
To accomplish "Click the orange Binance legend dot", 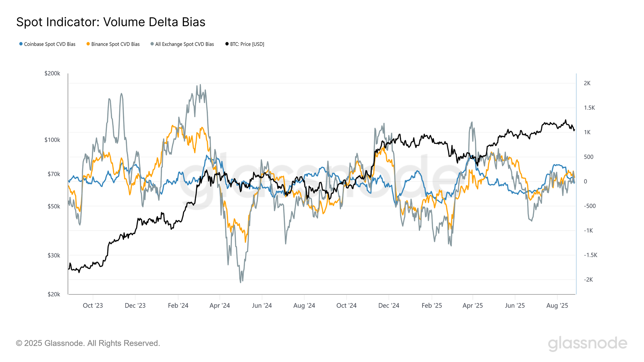I will (88, 44).
